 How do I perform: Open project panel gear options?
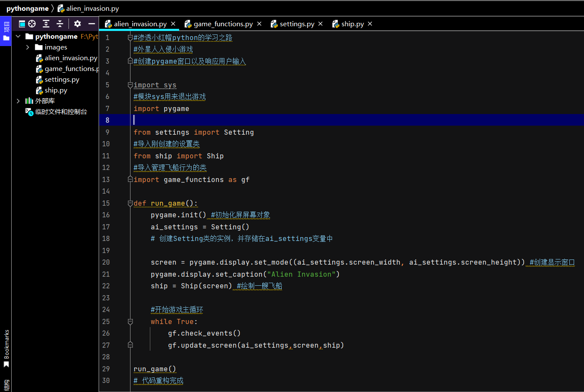[78, 24]
